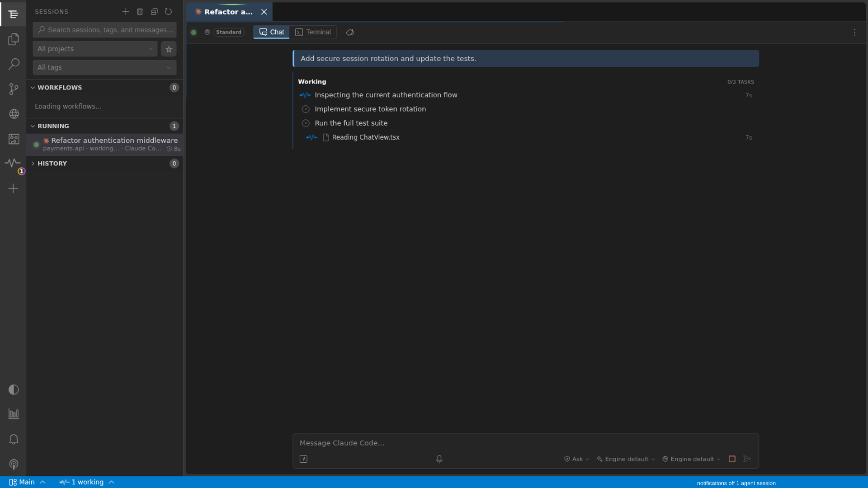The width and height of the screenshot is (868, 488).
Task: Open the workflow diagram icon in activity bar
Action: tap(14, 139)
